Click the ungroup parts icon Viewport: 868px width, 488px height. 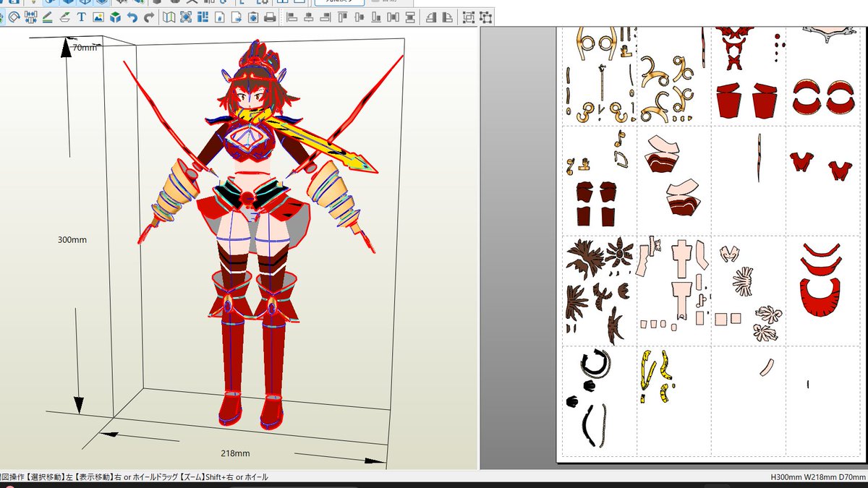485,17
